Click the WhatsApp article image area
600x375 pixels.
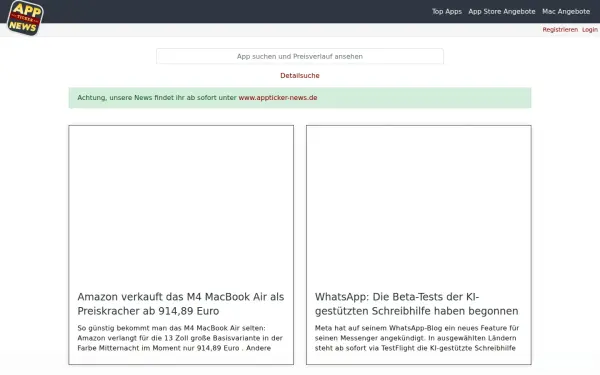[x=419, y=205]
